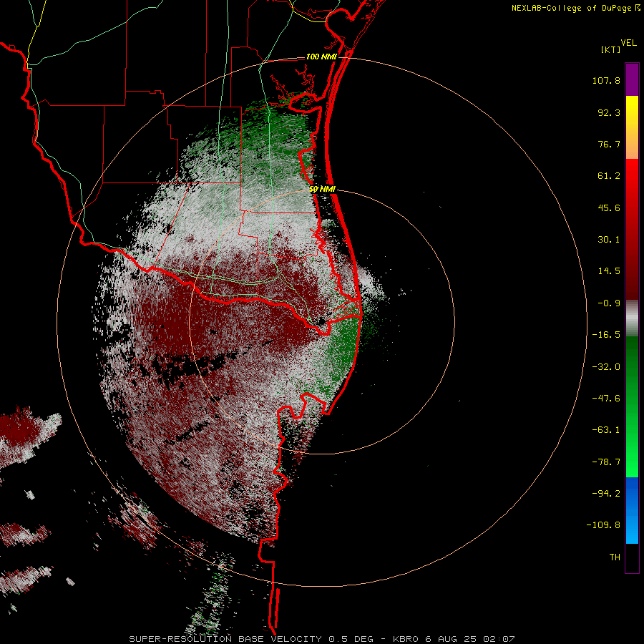The image size is (644, 644).
Task: Click the gray near-zero segment of color bar
Action: tap(632, 318)
